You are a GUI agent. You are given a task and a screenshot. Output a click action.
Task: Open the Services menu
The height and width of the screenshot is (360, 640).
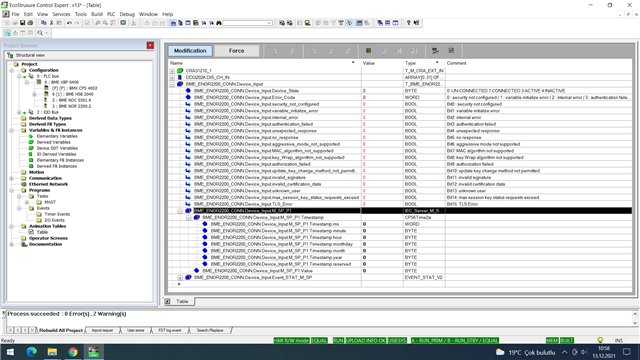[x=61, y=14]
